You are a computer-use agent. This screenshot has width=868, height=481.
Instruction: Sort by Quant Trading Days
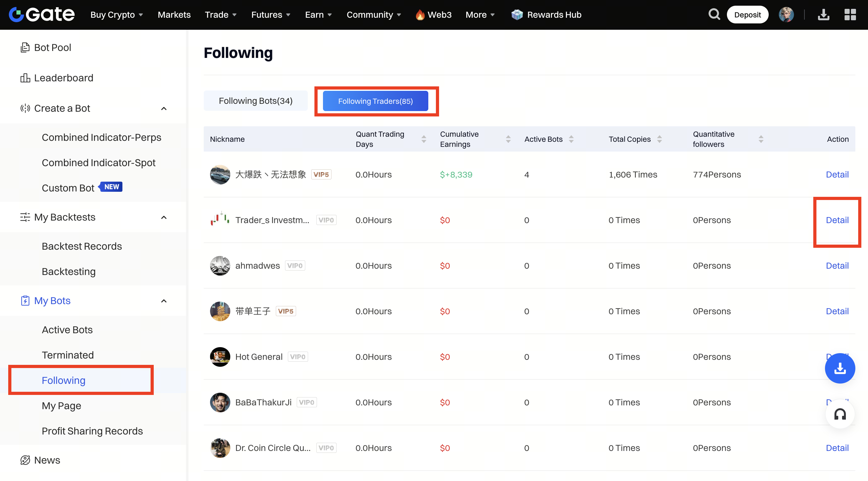[x=424, y=139]
